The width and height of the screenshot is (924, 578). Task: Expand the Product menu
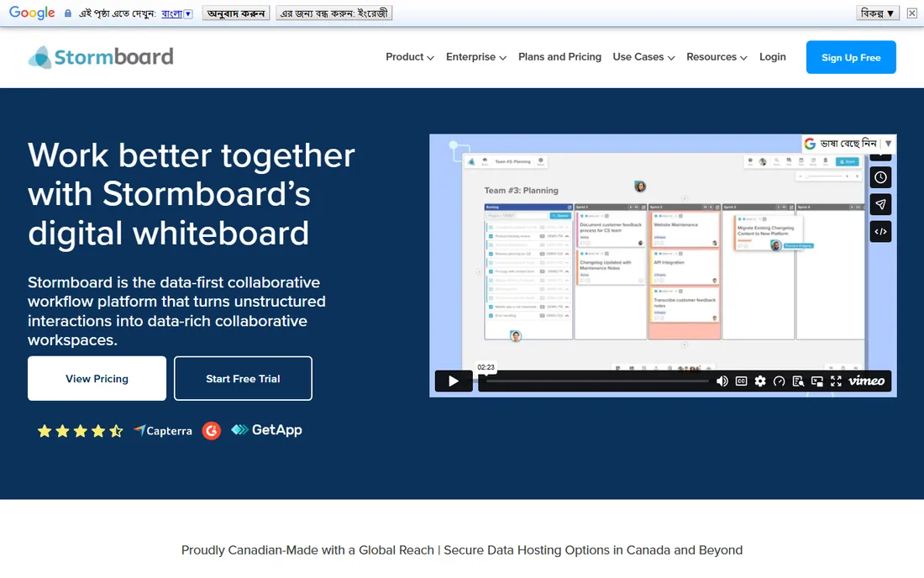(410, 57)
